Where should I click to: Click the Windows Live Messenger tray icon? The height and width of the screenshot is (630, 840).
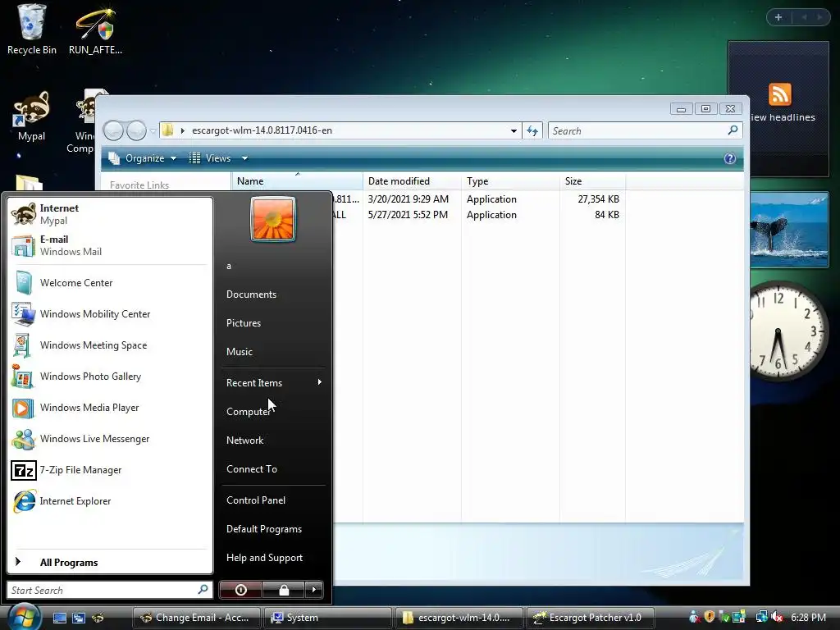coord(694,617)
